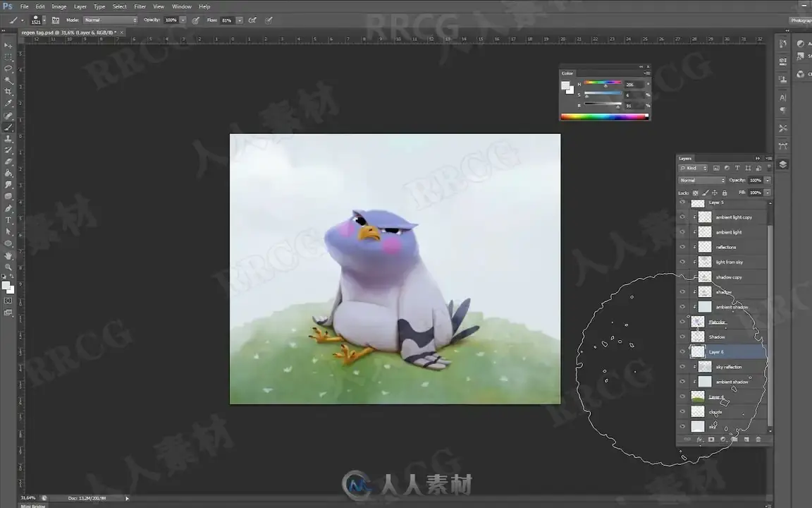This screenshot has width=812, height=508.
Task: Hide the 'clouds' layer
Action: click(x=682, y=411)
